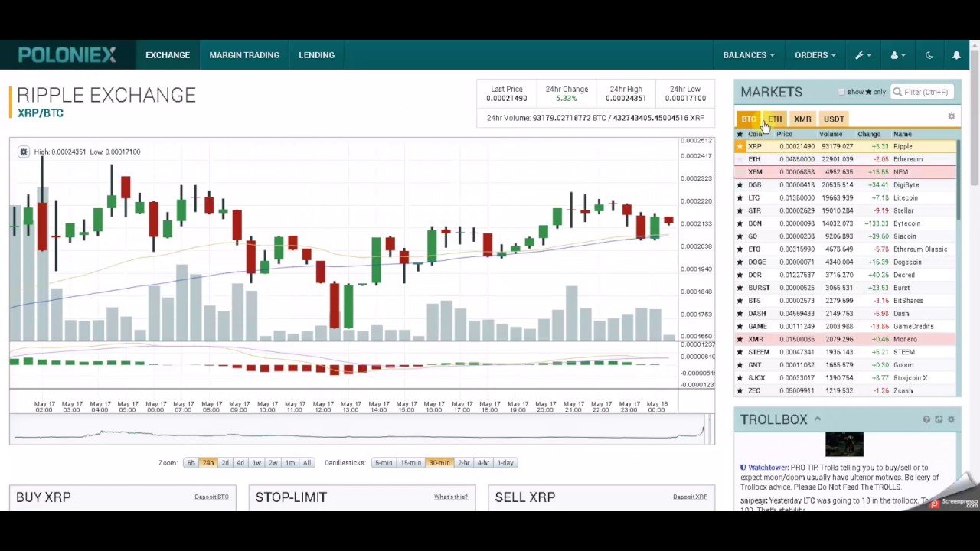The image size is (980, 551).
Task: Set chart zoom to 1w
Action: pyautogui.click(x=256, y=463)
